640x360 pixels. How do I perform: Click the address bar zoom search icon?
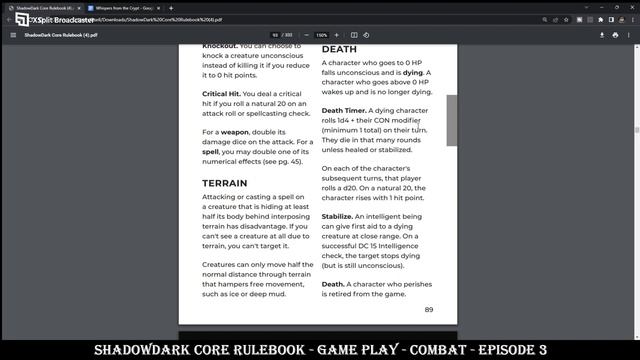pyautogui.click(x=544, y=20)
